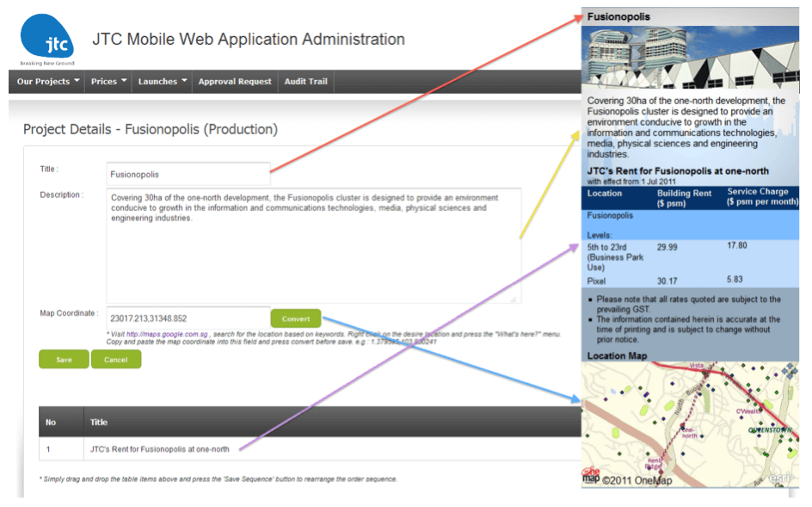Expand the Launches dropdown arrow
The image size is (812, 507).
(x=184, y=80)
